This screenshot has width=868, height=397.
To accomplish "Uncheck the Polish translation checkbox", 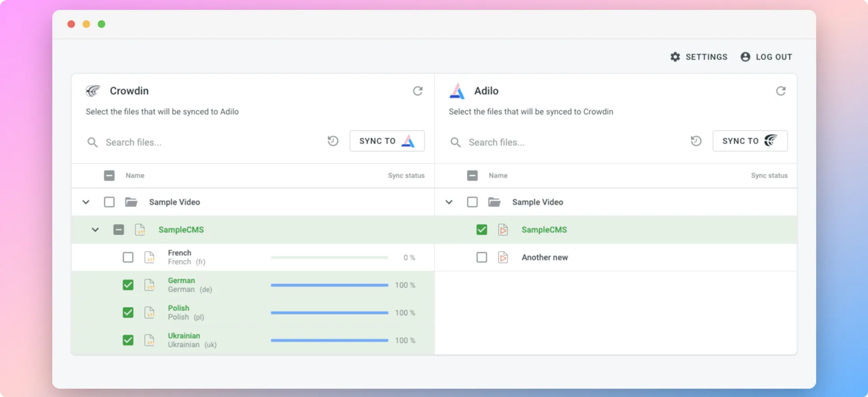I will coord(128,313).
